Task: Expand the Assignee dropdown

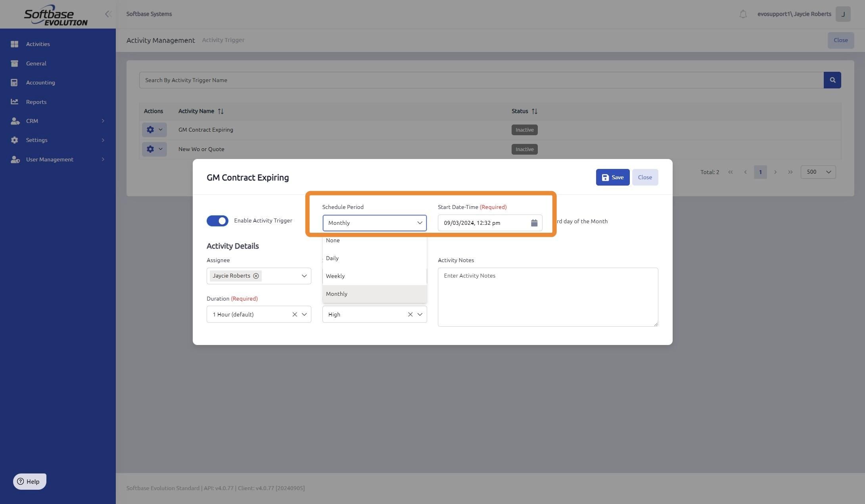Action: (x=304, y=276)
